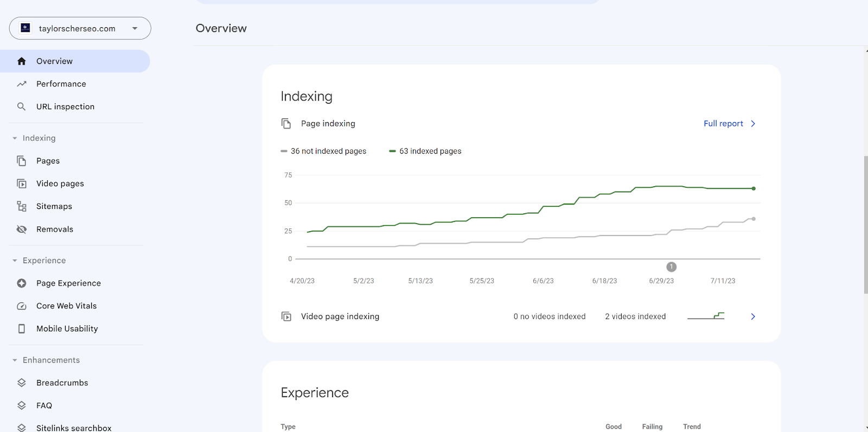Open Video page indexing row
Viewport: 868px width, 432px height.
coord(521,316)
